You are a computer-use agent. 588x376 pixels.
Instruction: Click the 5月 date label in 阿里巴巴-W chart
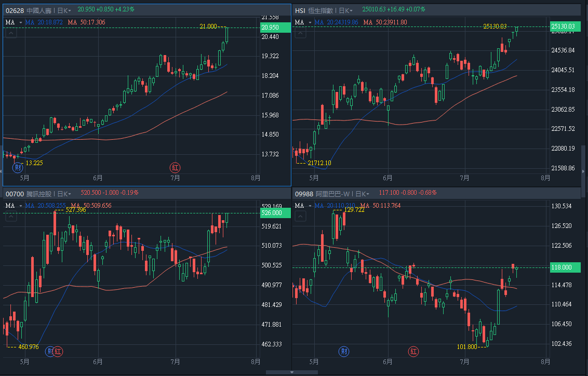tap(314, 361)
